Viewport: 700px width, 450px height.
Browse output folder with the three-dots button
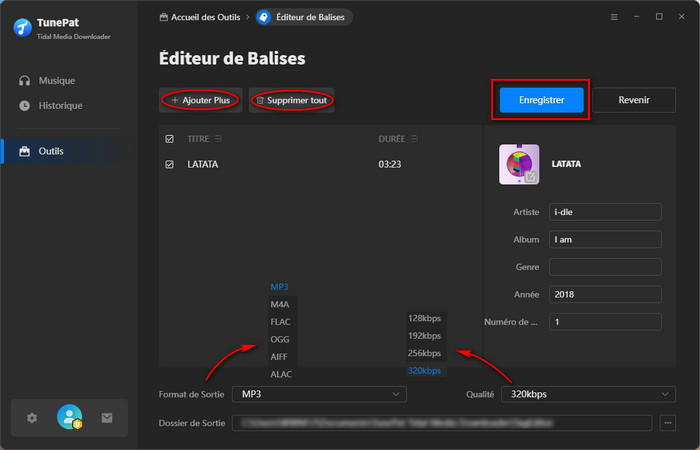668,423
